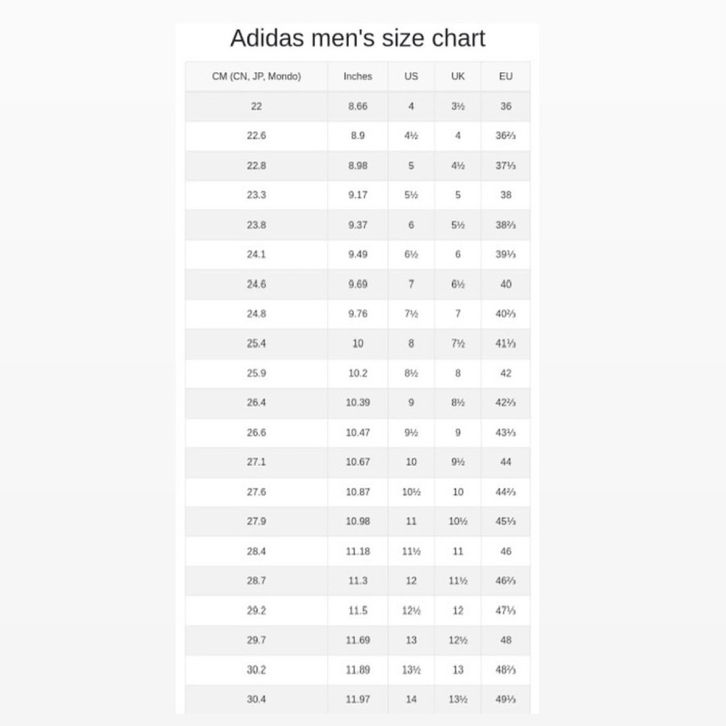726x726 pixels.
Task: Click the 'UK' column header
Action: pyautogui.click(x=458, y=76)
